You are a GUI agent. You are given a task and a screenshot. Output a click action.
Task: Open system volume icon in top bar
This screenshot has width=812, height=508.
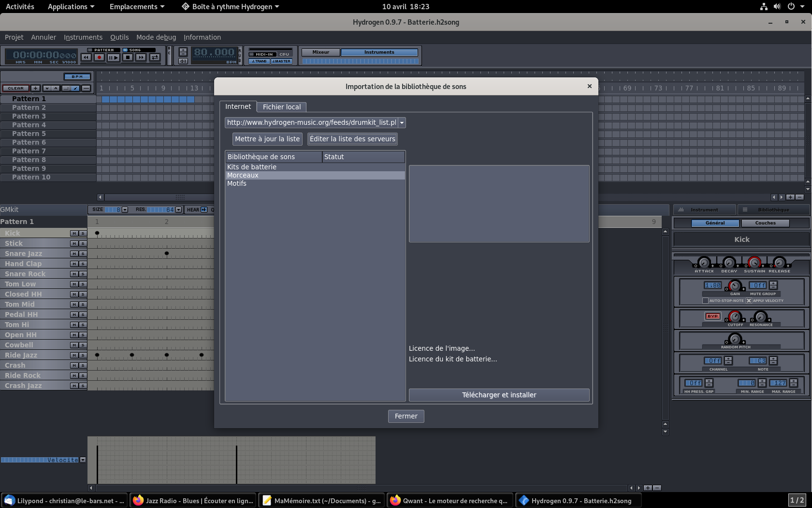pyautogui.click(x=777, y=7)
